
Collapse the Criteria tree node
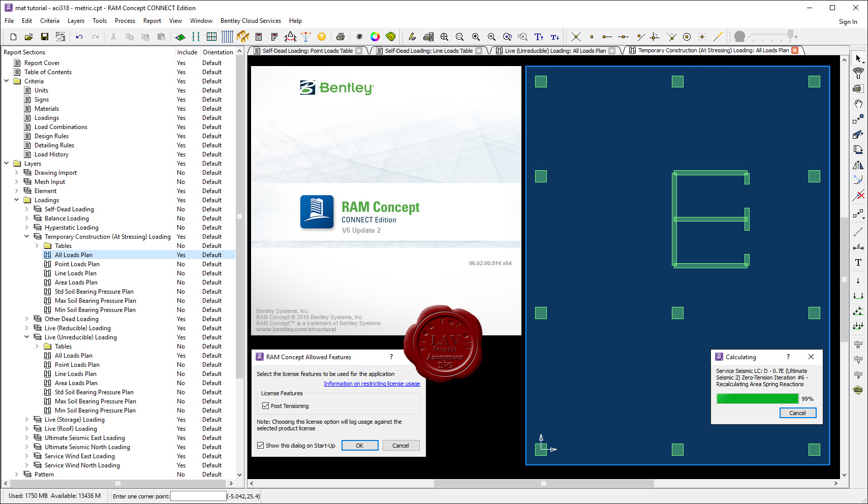pyautogui.click(x=7, y=81)
